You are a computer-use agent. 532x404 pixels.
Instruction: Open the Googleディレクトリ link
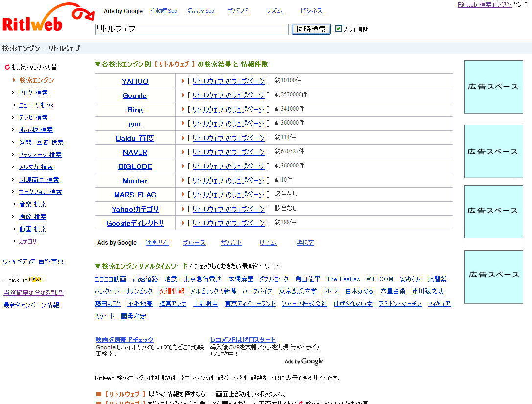[x=135, y=223]
